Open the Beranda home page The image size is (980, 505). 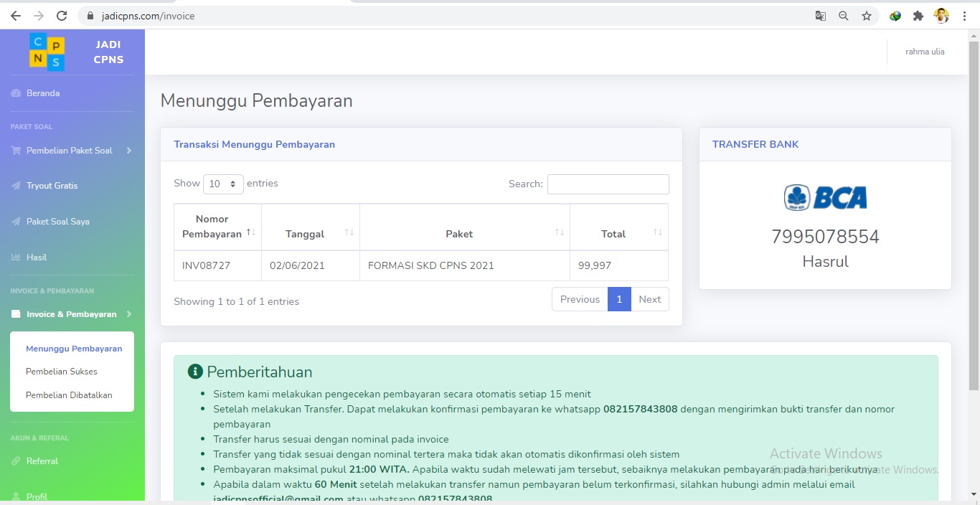(x=43, y=93)
